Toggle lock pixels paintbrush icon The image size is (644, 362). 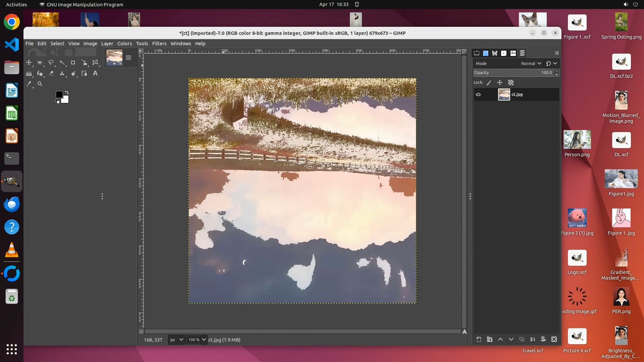[489, 82]
